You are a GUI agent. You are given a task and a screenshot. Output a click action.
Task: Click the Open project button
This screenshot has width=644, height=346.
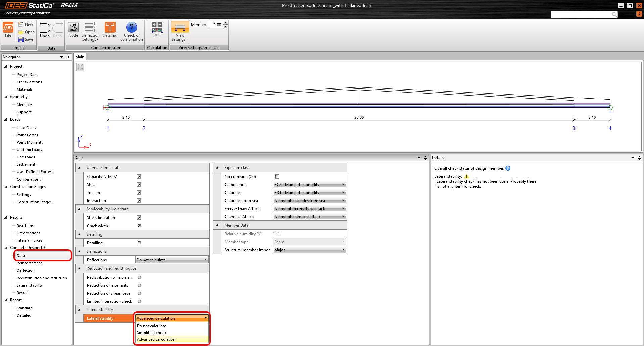point(27,32)
